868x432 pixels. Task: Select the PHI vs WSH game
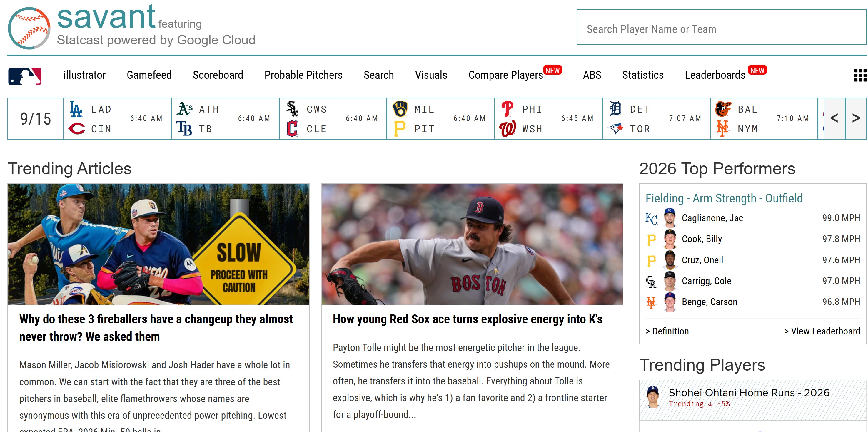(x=549, y=119)
